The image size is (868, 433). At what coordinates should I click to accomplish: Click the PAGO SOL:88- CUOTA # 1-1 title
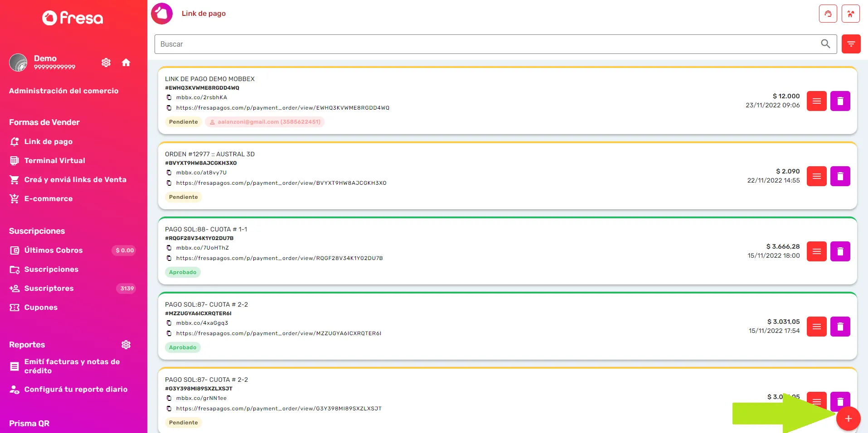[206, 229]
